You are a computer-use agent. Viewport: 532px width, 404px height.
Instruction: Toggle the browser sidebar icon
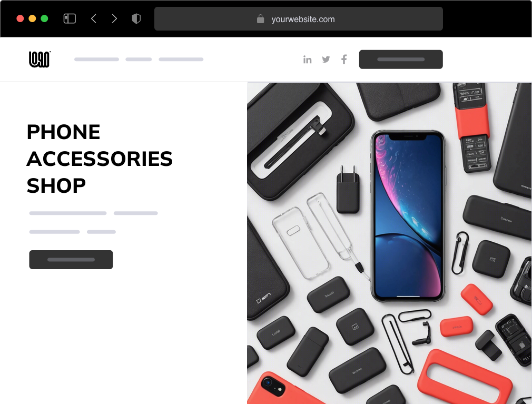pos(70,18)
